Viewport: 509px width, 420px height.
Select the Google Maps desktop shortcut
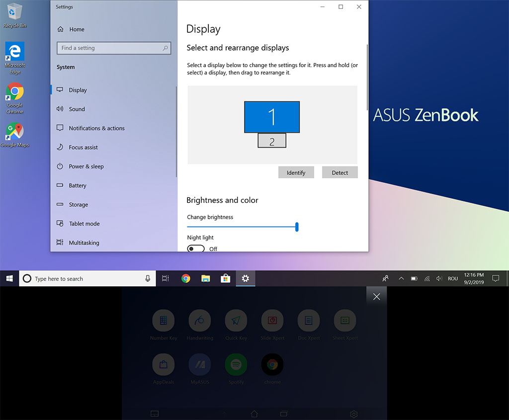click(x=14, y=135)
